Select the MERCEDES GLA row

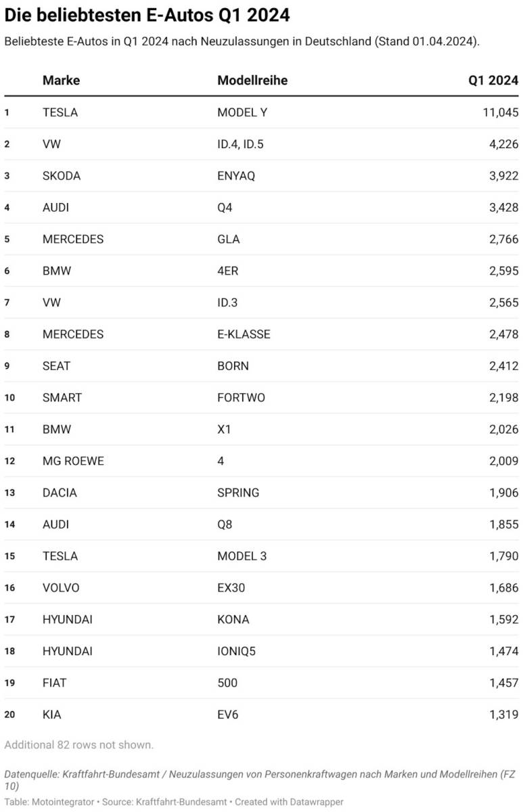tap(261, 240)
